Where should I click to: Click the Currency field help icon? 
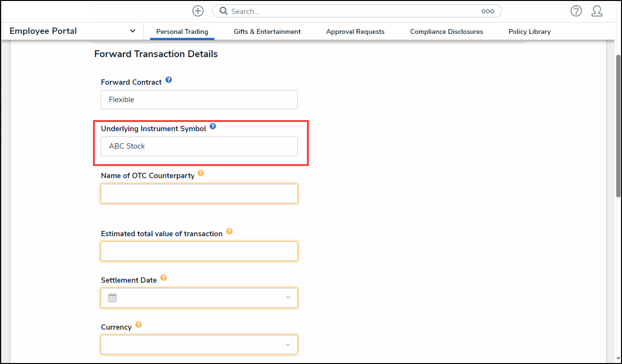pos(138,325)
